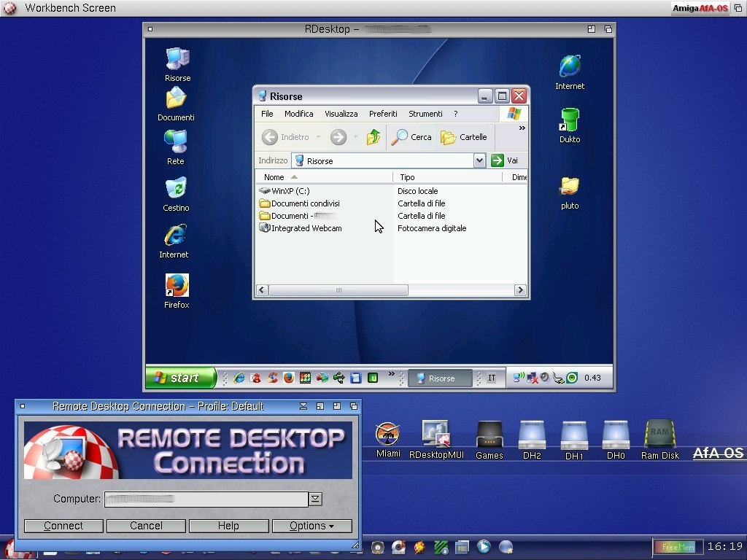The image size is (747, 560).
Task: Open the Ram Disk icon
Action: coord(659,435)
